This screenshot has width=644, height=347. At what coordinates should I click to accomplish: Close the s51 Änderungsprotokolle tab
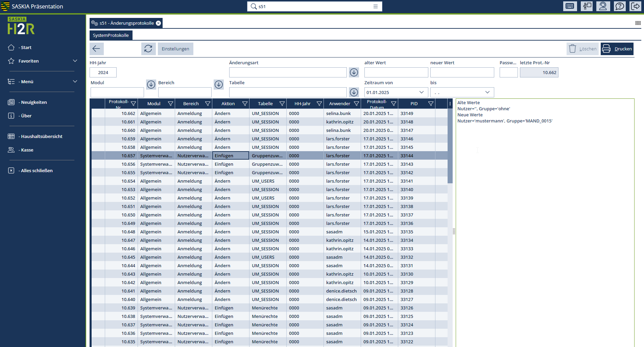click(158, 23)
